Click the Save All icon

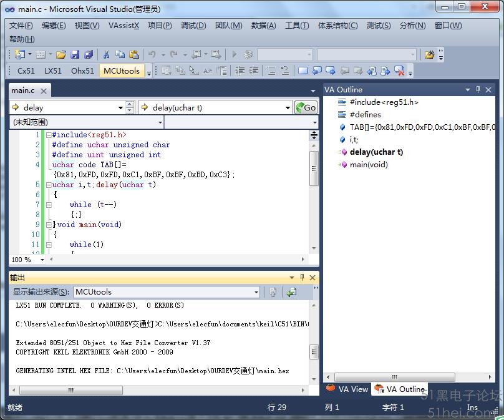click(89, 55)
